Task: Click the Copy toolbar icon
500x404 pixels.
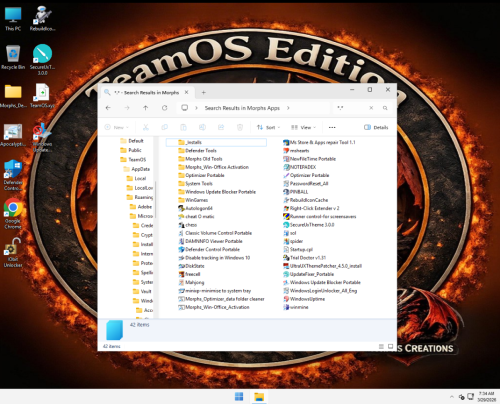Action: click(165, 127)
